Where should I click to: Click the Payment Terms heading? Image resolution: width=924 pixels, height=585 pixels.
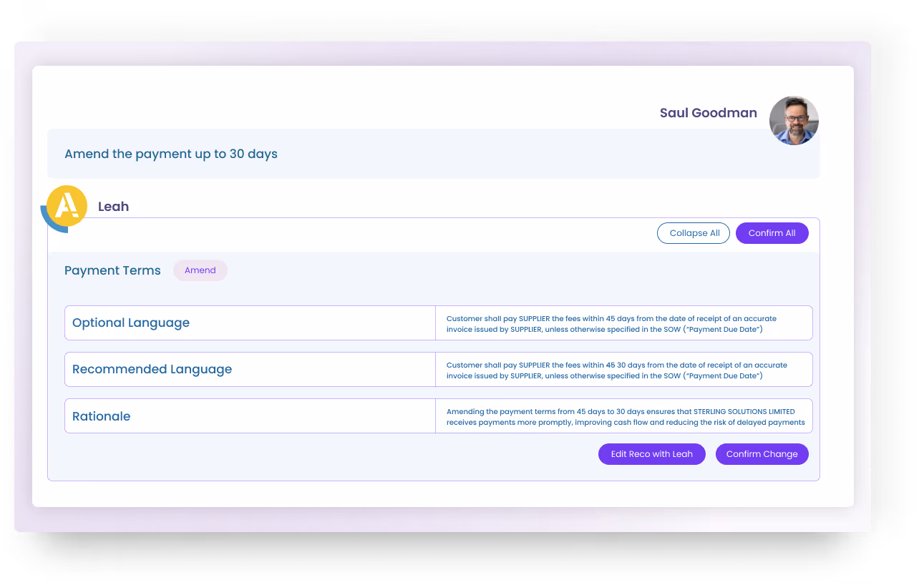[112, 270]
